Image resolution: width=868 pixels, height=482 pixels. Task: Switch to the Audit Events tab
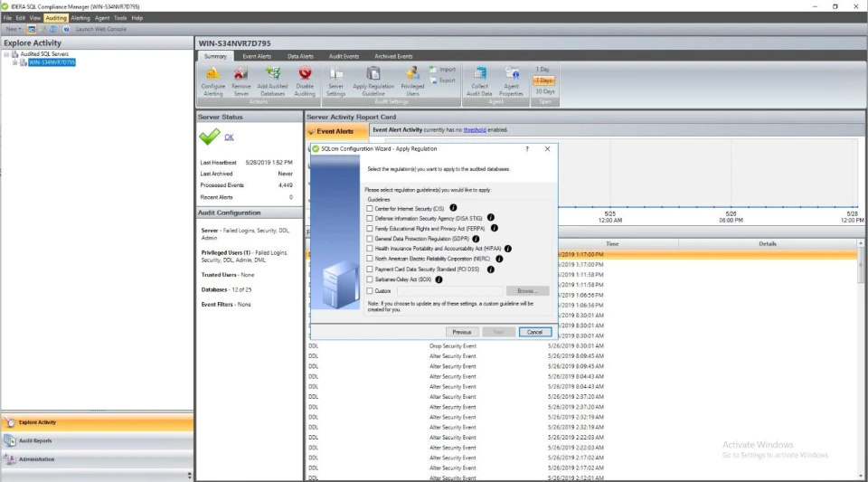(344, 56)
